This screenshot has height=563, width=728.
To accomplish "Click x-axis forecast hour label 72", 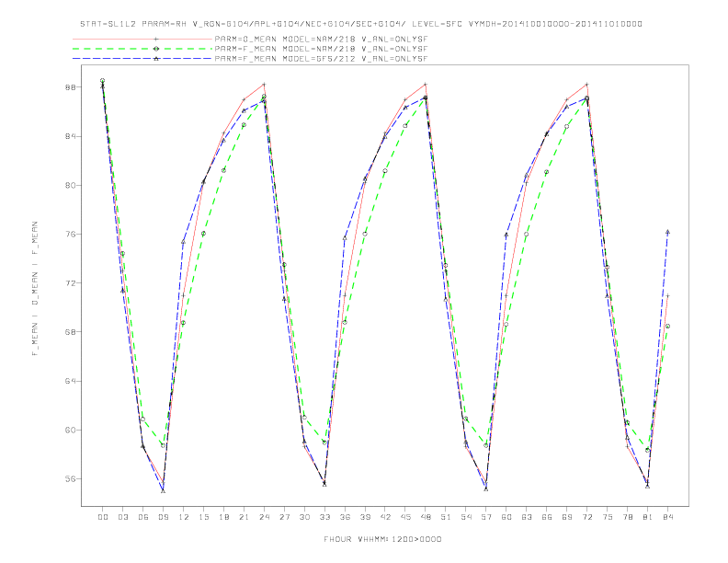I will click(x=586, y=517).
